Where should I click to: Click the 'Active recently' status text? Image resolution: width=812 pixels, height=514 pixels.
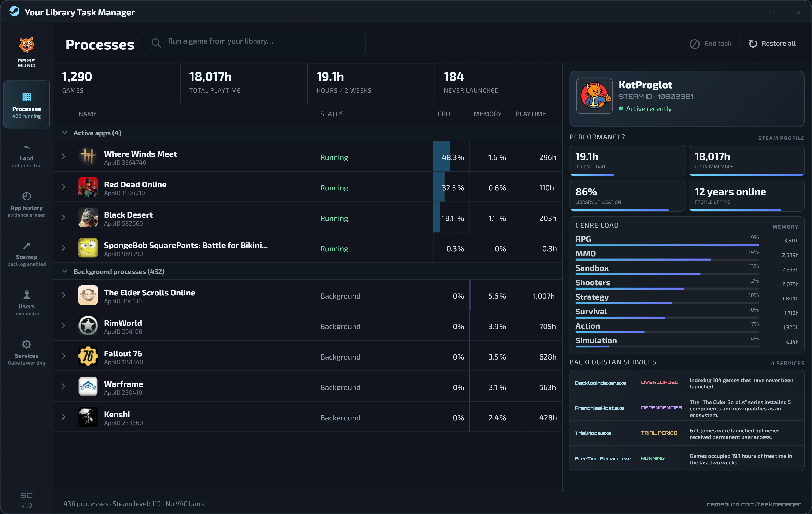click(649, 109)
